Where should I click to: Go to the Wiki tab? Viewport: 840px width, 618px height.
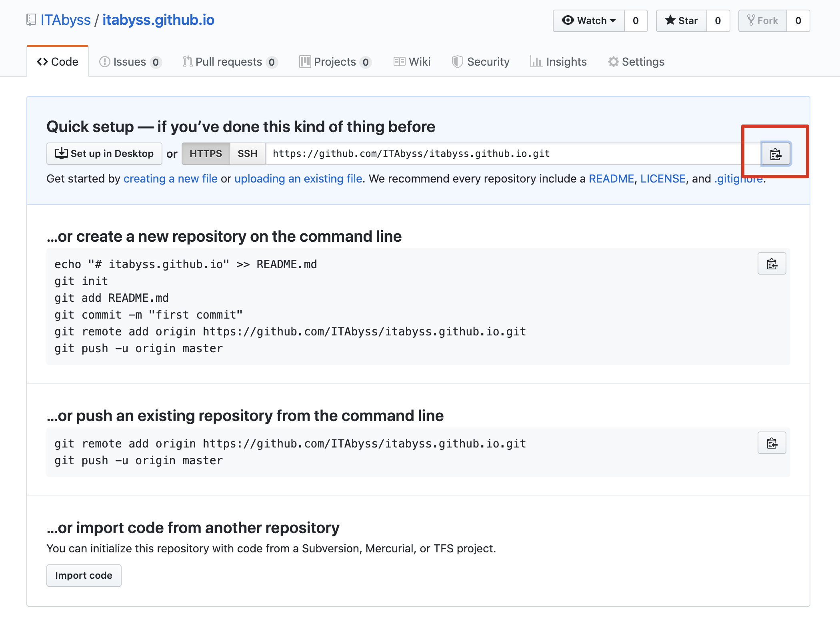click(x=412, y=62)
